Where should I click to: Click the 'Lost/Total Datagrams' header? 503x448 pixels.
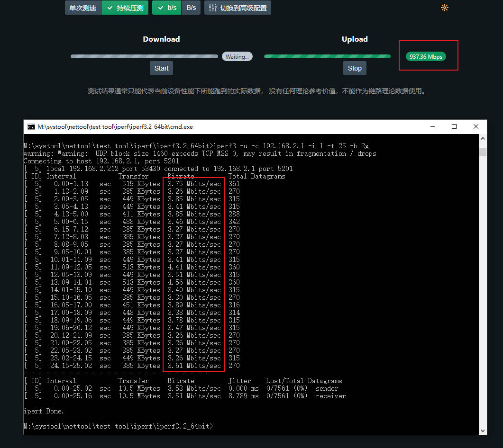(x=304, y=381)
